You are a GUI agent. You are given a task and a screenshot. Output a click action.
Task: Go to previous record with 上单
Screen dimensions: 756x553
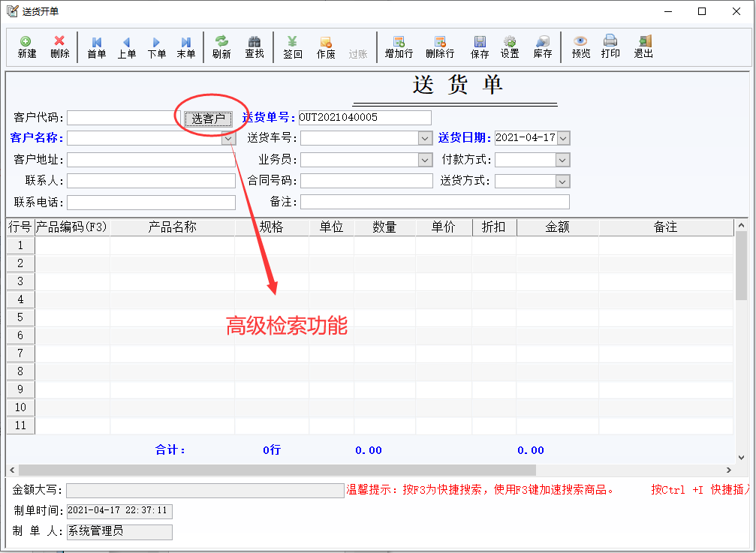(126, 48)
